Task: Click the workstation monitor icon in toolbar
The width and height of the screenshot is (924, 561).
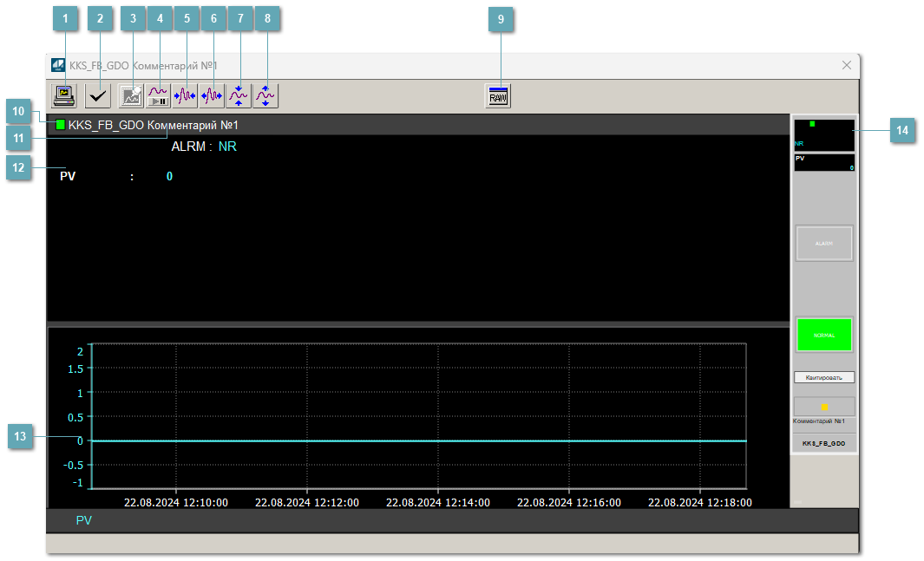Action: [x=64, y=95]
